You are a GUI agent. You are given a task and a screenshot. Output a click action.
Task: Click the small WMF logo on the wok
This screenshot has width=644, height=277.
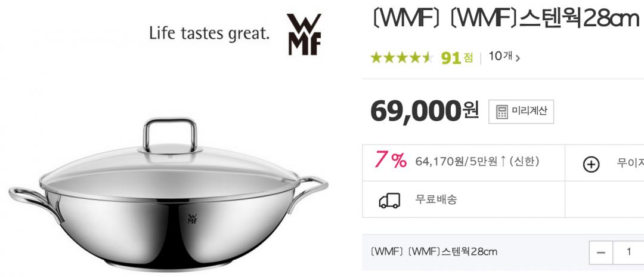(x=192, y=218)
